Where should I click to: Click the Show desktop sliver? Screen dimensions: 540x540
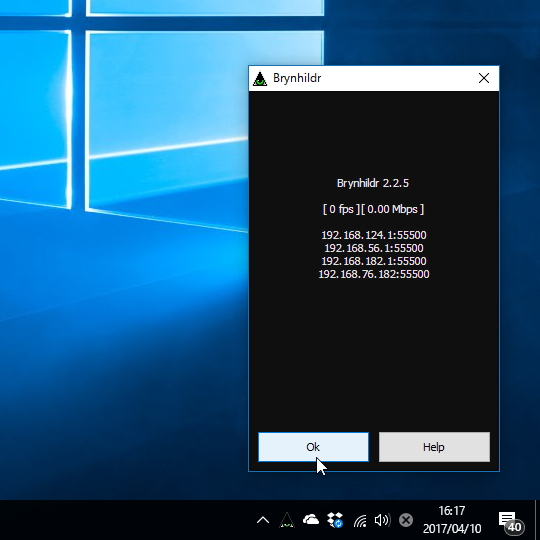(537, 520)
